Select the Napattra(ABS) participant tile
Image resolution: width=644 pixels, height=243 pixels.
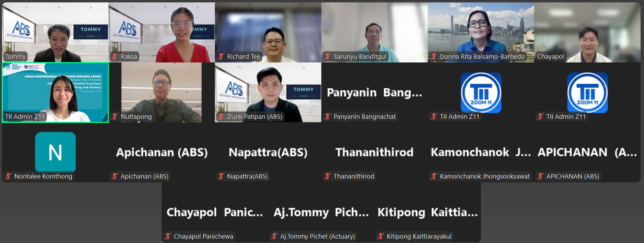268,152
